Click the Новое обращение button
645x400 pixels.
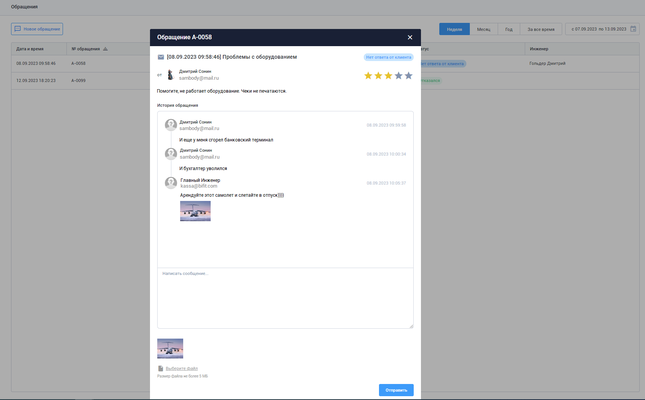click(36, 29)
